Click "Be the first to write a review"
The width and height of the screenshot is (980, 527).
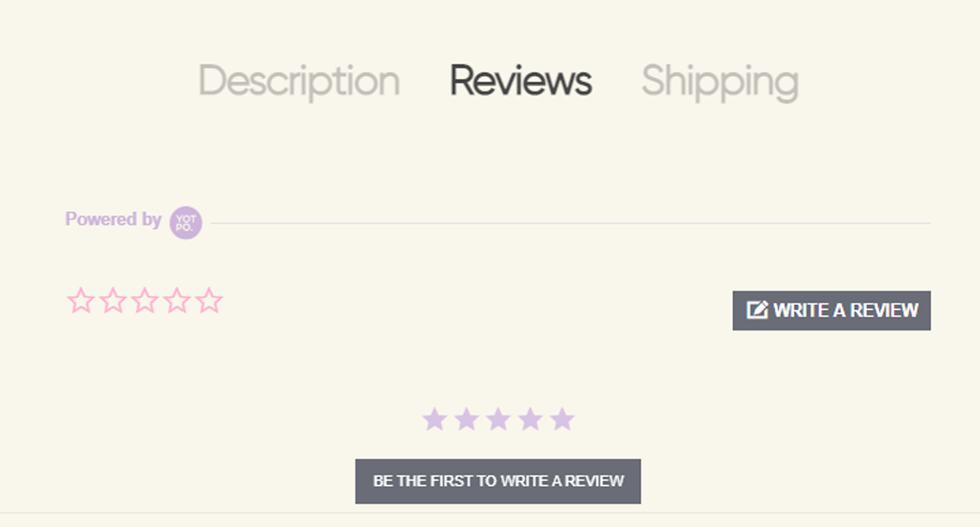tap(498, 481)
